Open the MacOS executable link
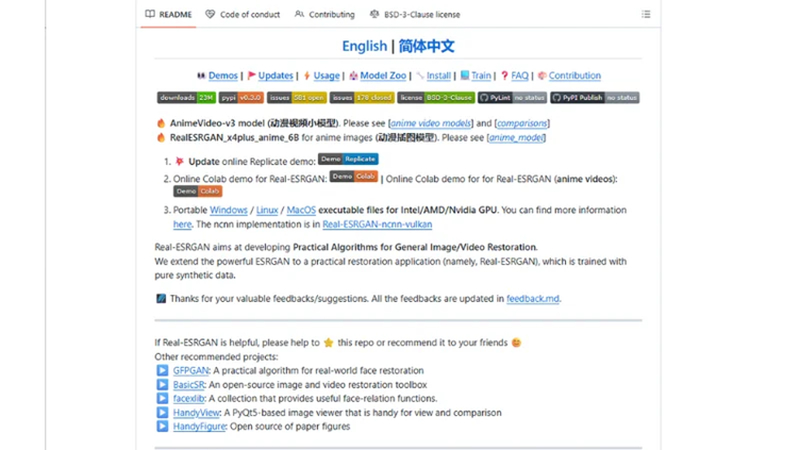Image resolution: width=800 pixels, height=450 pixels. pos(301,210)
